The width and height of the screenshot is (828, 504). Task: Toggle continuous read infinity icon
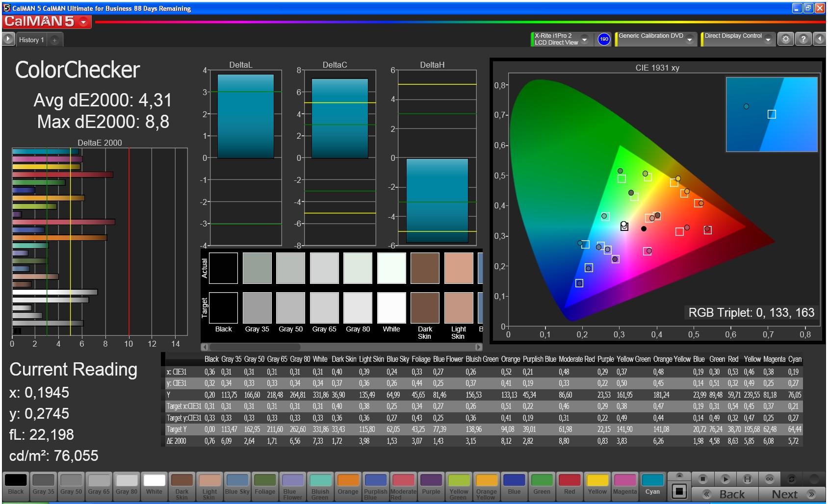click(769, 479)
